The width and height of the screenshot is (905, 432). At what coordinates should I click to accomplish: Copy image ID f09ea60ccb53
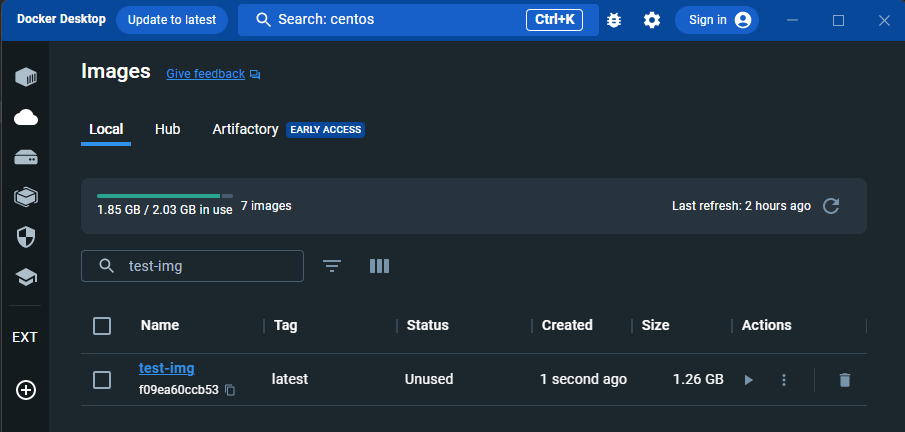pyautogui.click(x=230, y=390)
